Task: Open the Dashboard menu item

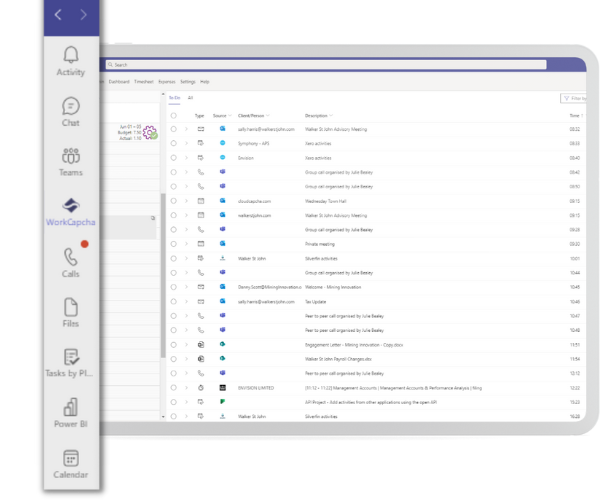Action: tap(119, 81)
